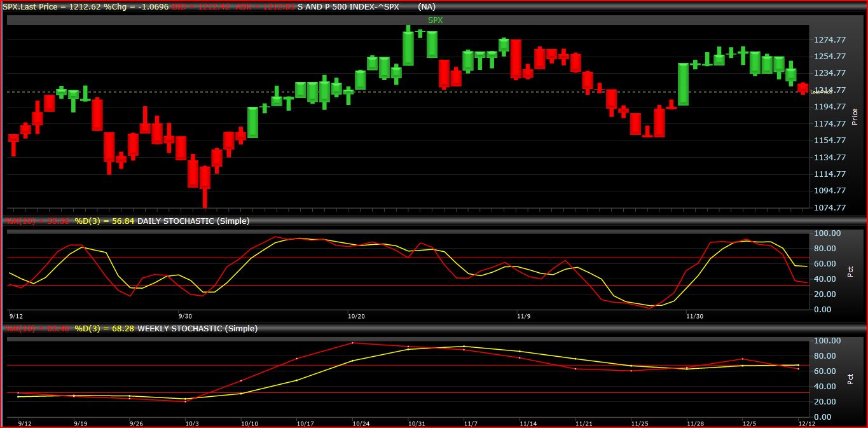Click the 12/12 date on weekly axis

806,424
